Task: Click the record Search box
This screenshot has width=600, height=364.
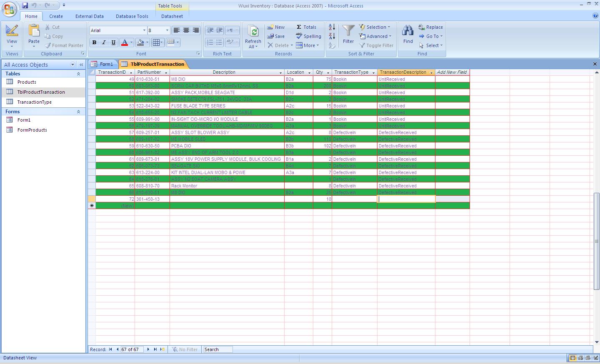Action: 217,349
